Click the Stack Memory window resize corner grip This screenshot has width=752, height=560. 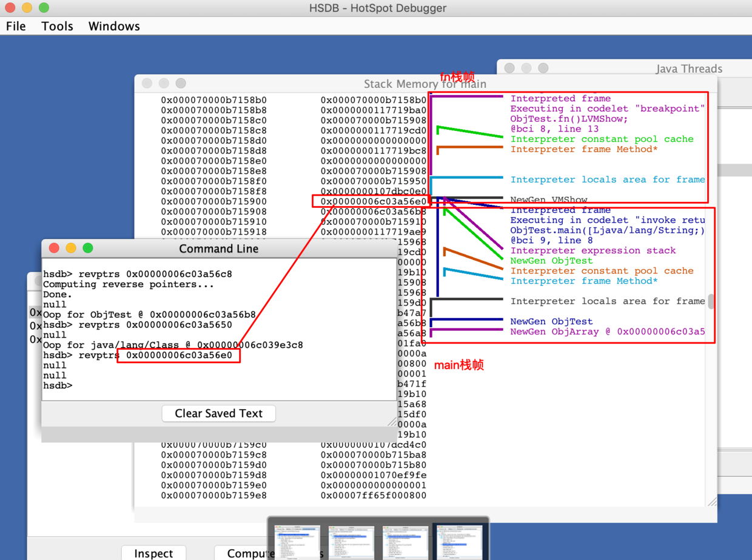click(x=712, y=501)
